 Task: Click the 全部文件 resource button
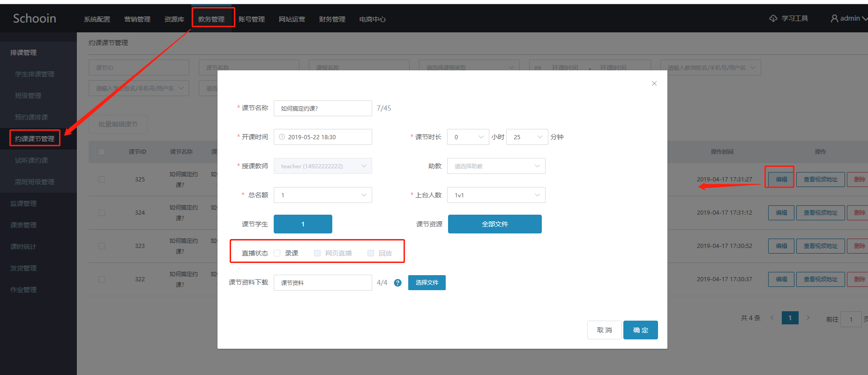click(495, 224)
